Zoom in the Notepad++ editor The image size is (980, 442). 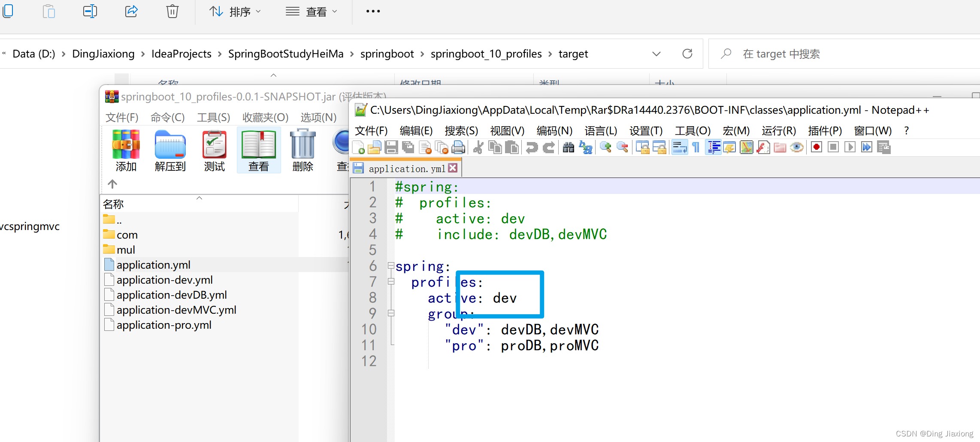(605, 148)
